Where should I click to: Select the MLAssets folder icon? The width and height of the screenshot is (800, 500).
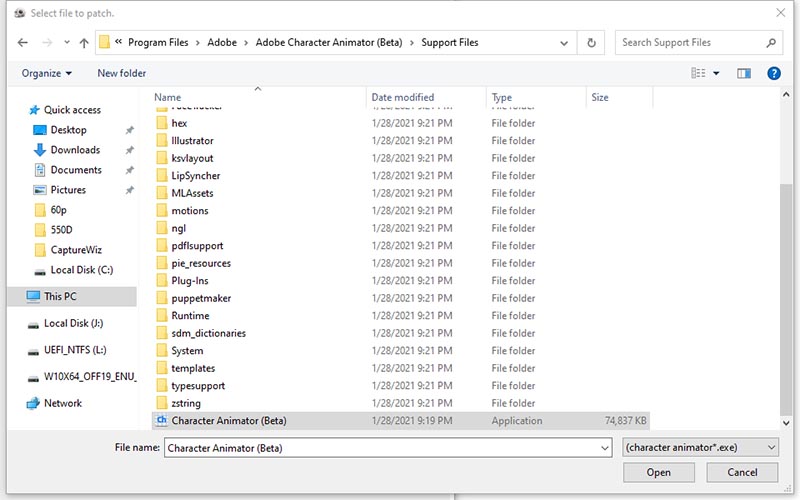(x=162, y=193)
